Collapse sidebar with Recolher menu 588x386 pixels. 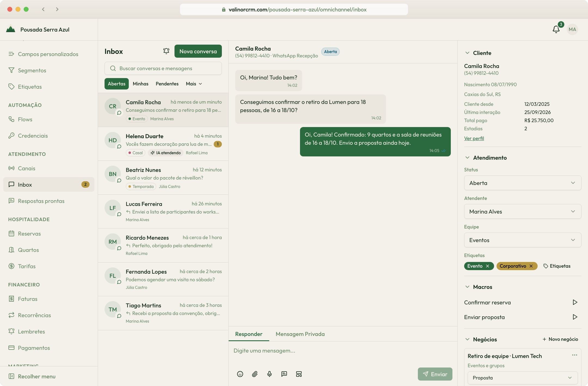[32, 376]
